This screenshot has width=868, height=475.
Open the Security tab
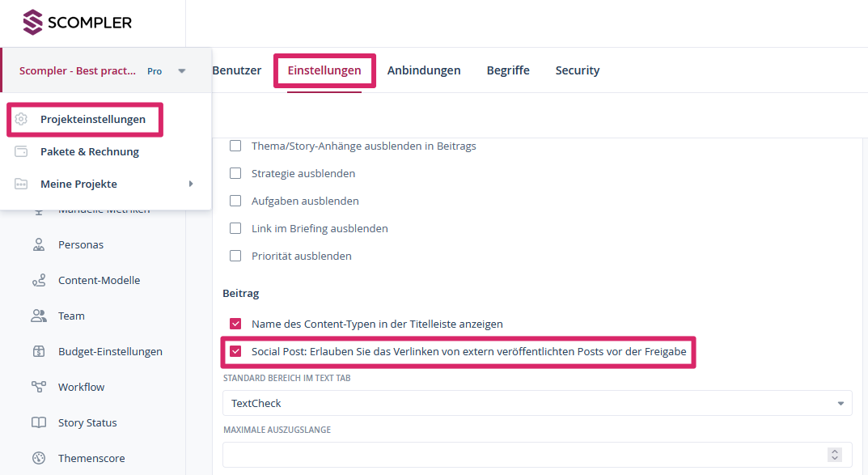578,70
